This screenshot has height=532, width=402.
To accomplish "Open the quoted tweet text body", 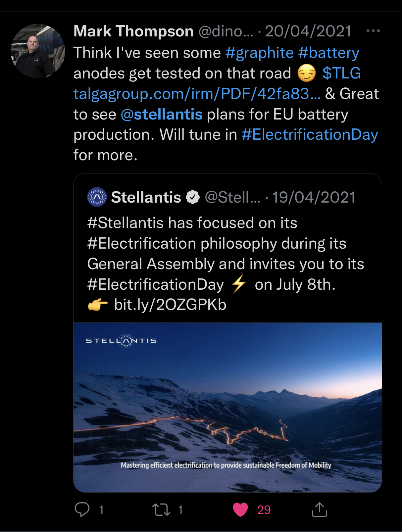I will [225, 254].
